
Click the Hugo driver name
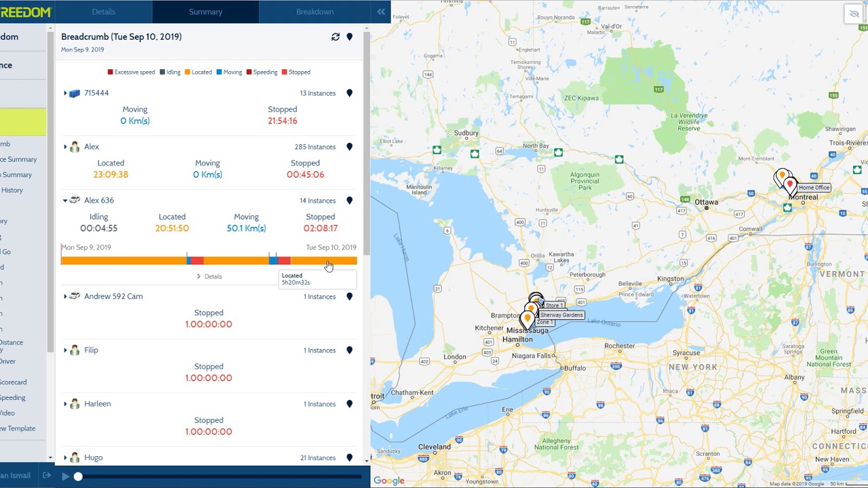click(x=94, y=457)
